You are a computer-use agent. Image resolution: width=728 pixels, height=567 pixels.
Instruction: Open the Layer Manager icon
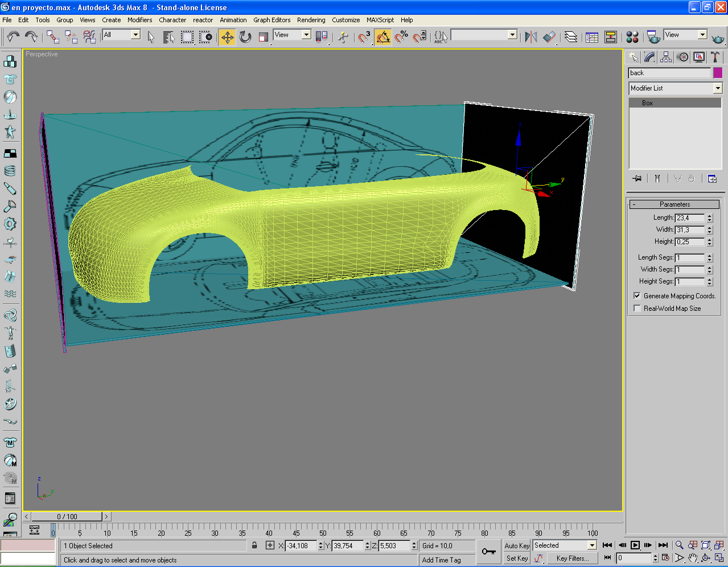tap(571, 37)
